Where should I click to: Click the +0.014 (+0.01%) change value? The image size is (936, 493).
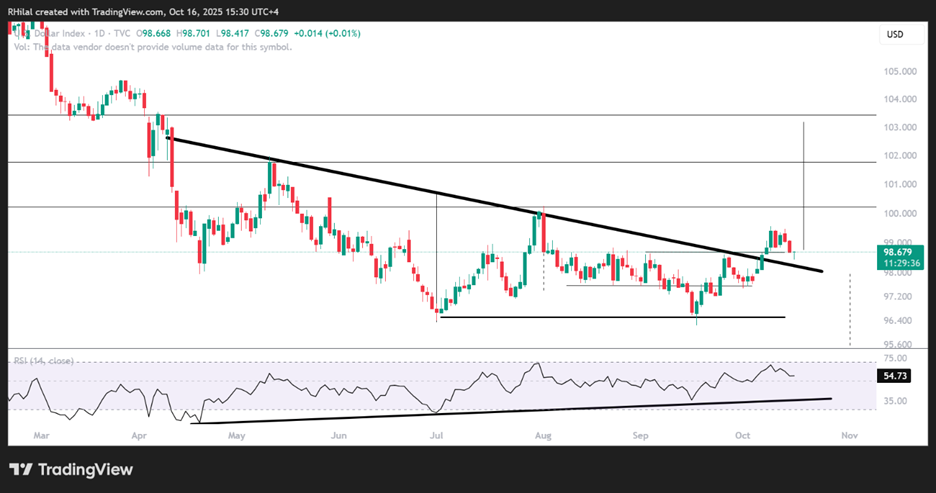click(327, 34)
